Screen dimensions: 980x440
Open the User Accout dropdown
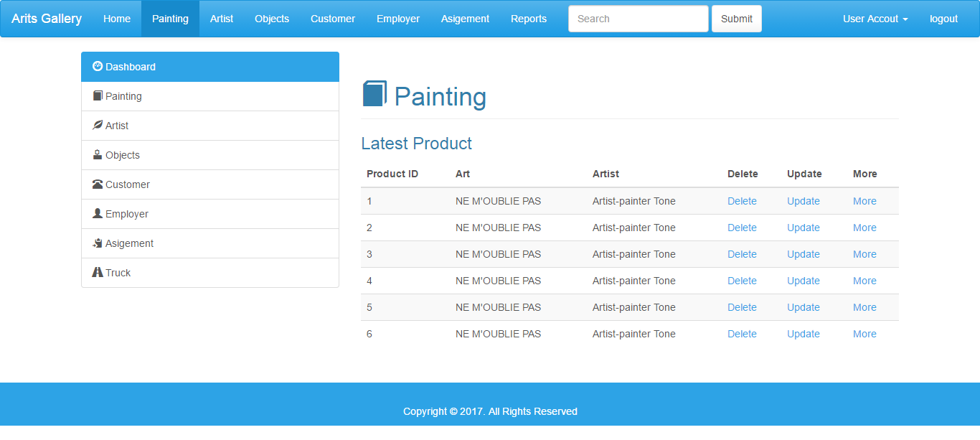coord(875,18)
